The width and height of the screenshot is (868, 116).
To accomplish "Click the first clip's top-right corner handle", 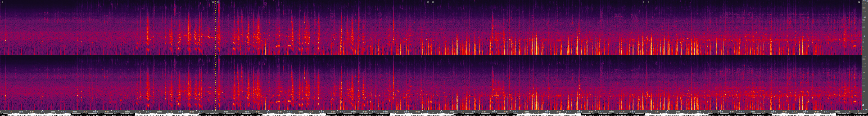I will (213, 2).
